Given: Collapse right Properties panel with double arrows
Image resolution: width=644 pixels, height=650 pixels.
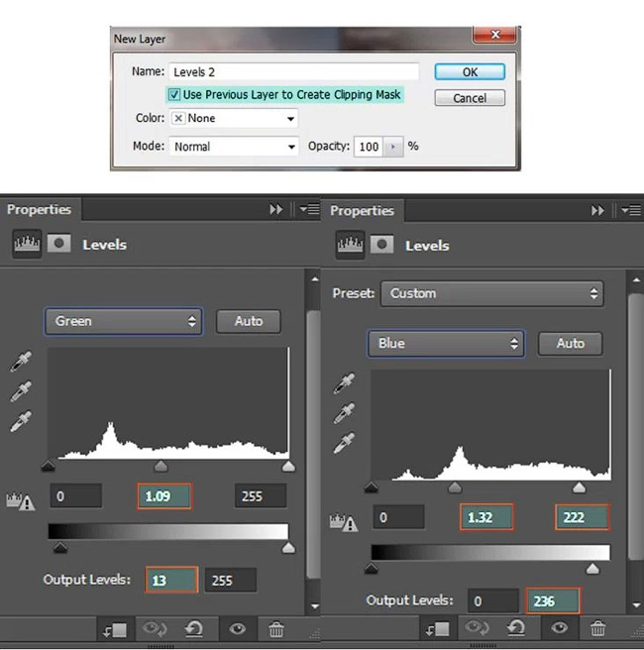Looking at the screenshot, I should point(597,211).
